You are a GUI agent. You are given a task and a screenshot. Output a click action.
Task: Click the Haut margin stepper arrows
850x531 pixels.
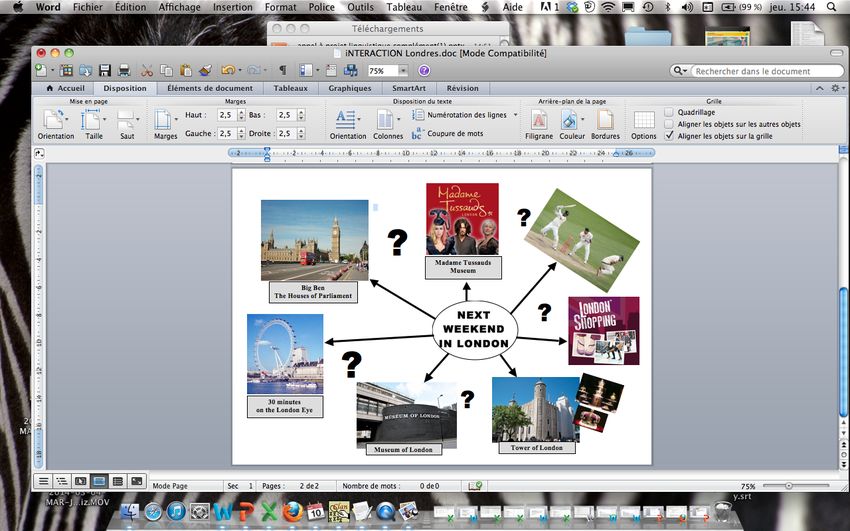click(x=242, y=115)
